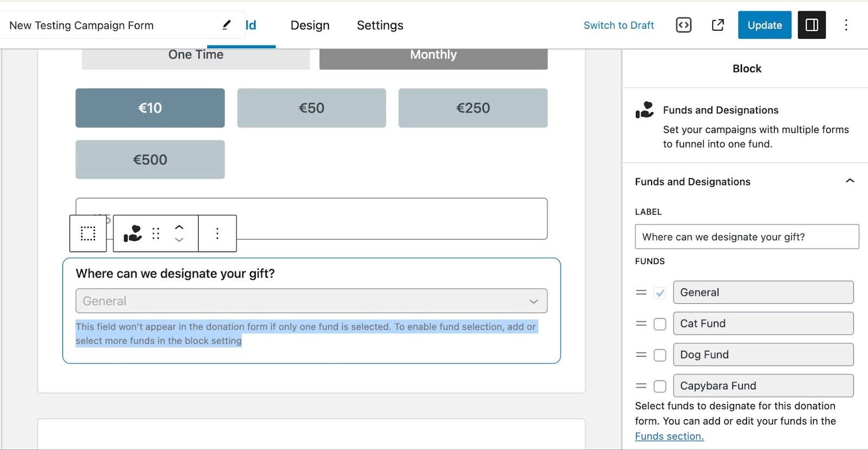
Task: Click the Update button
Action: [764, 25]
